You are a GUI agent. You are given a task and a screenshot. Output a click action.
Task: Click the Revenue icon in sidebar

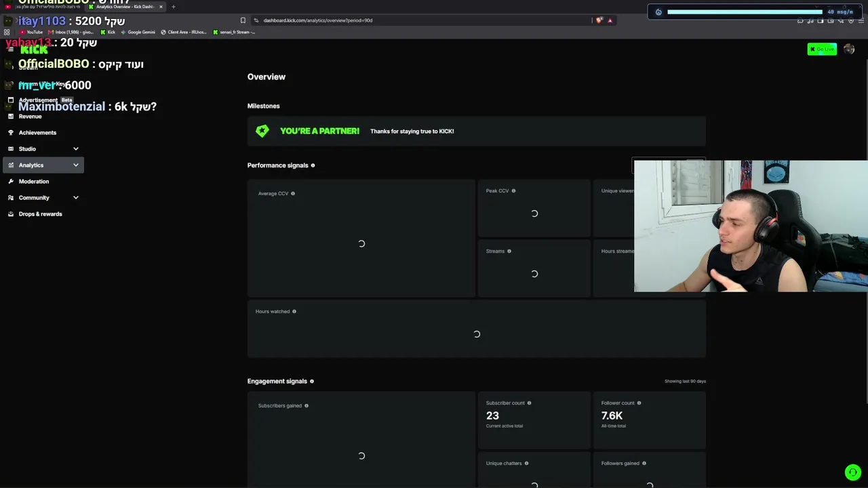10,117
